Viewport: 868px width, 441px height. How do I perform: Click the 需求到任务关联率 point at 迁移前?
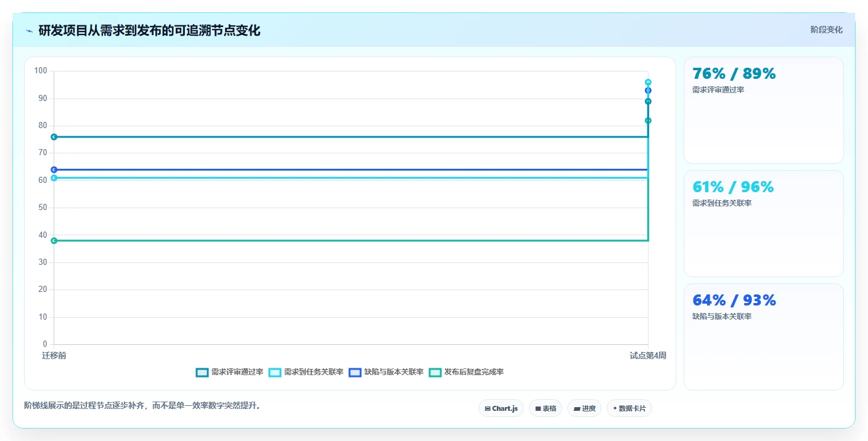(x=54, y=177)
